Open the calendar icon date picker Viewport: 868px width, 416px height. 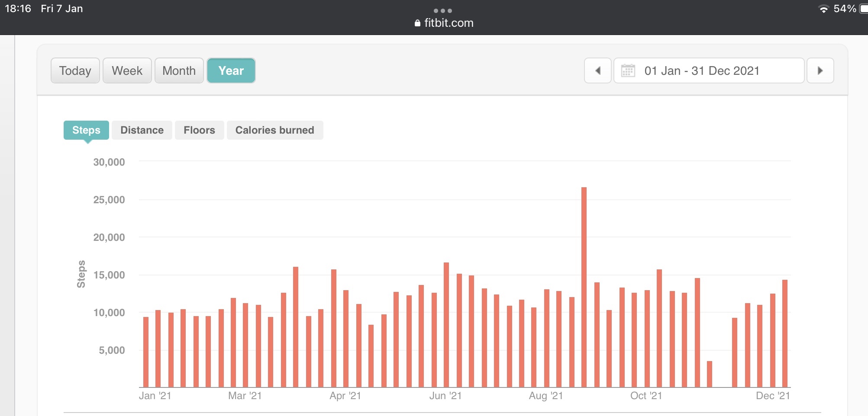[x=628, y=70]
